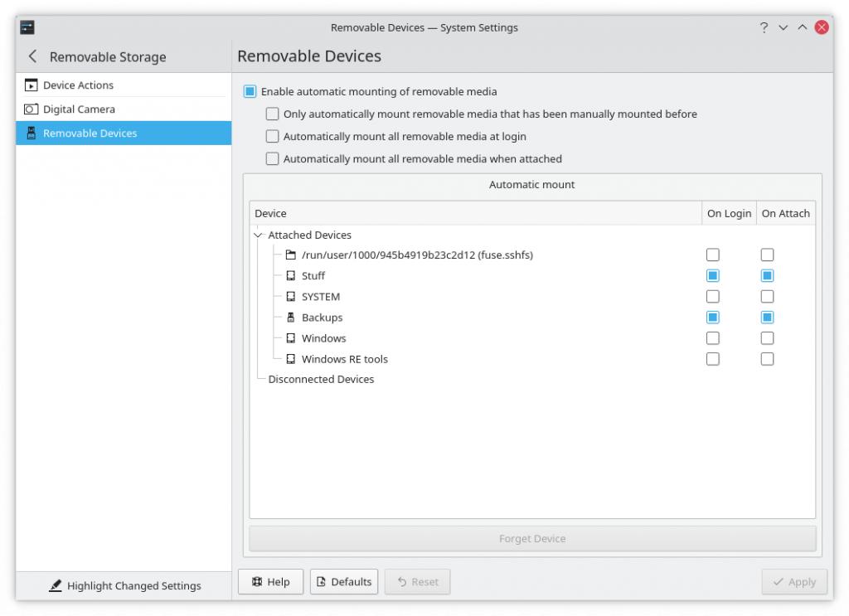The image size is (849, 616).
Task: Click the Stuff drive icon
Action: (290, 276)
